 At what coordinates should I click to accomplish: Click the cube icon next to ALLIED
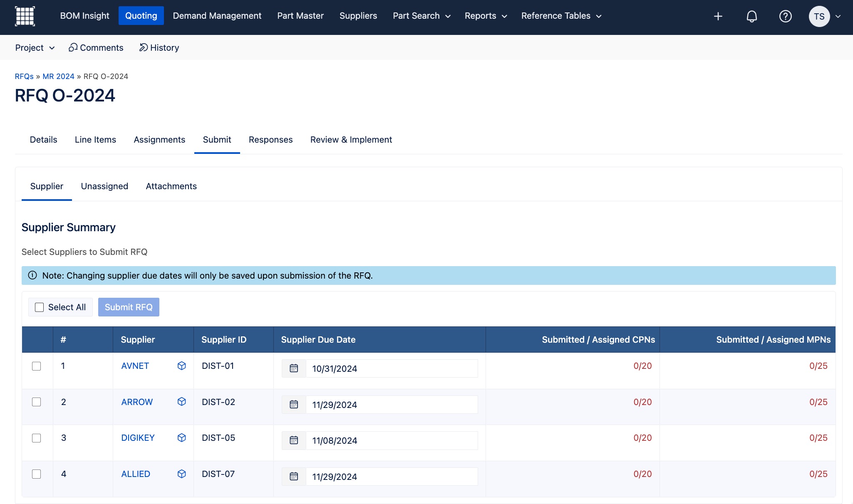[181, 474]
